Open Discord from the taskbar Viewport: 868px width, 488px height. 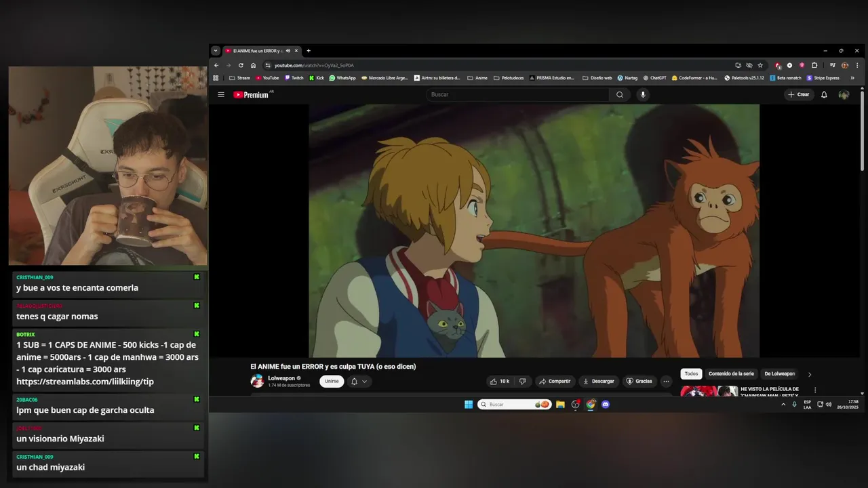pos(606,405)
